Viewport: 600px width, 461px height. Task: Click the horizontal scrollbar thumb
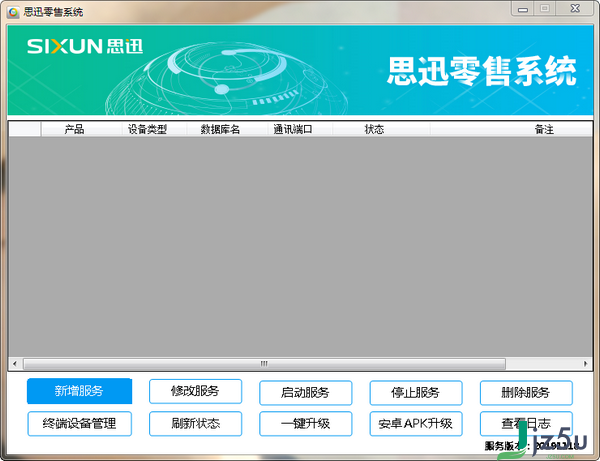[264, 363]
